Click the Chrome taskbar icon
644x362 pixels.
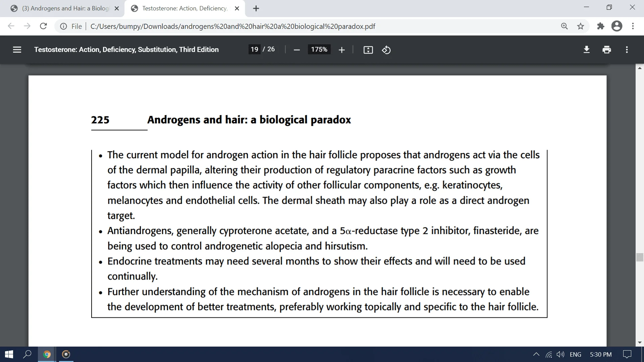point(47,354)
